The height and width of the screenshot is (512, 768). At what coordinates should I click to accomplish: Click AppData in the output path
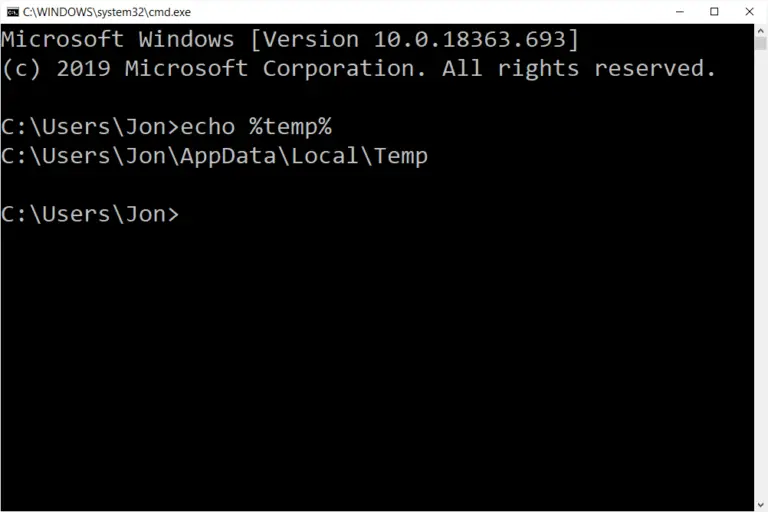pos(228,157)
